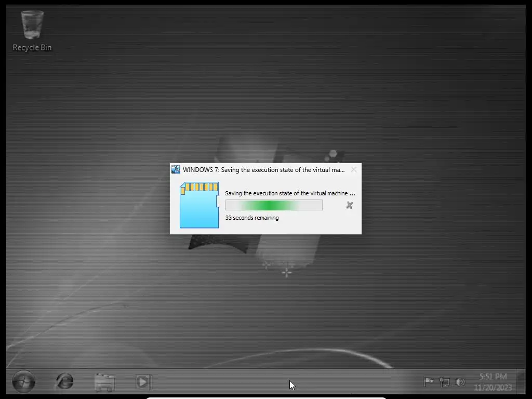Click the Show desktop strip beside the clock
This screenshot has width=532, height=399.
(x=521, y=382)
